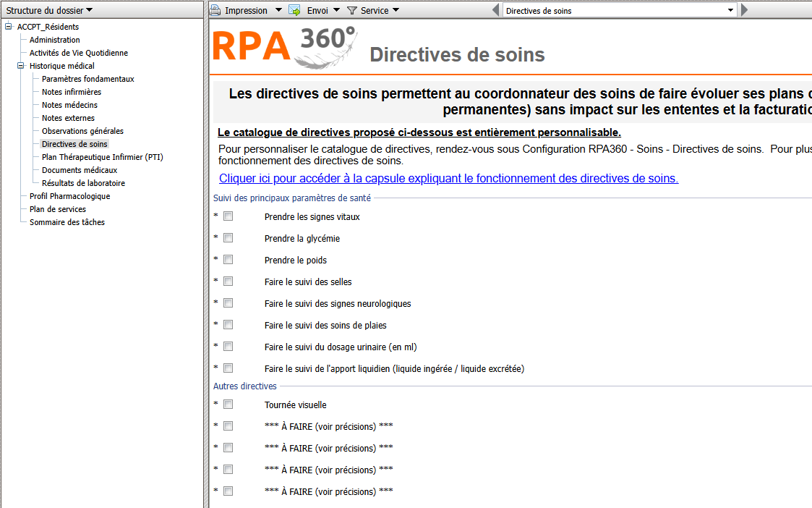
Task: Click the Service filter funnel icon
Action: point(352,10)
